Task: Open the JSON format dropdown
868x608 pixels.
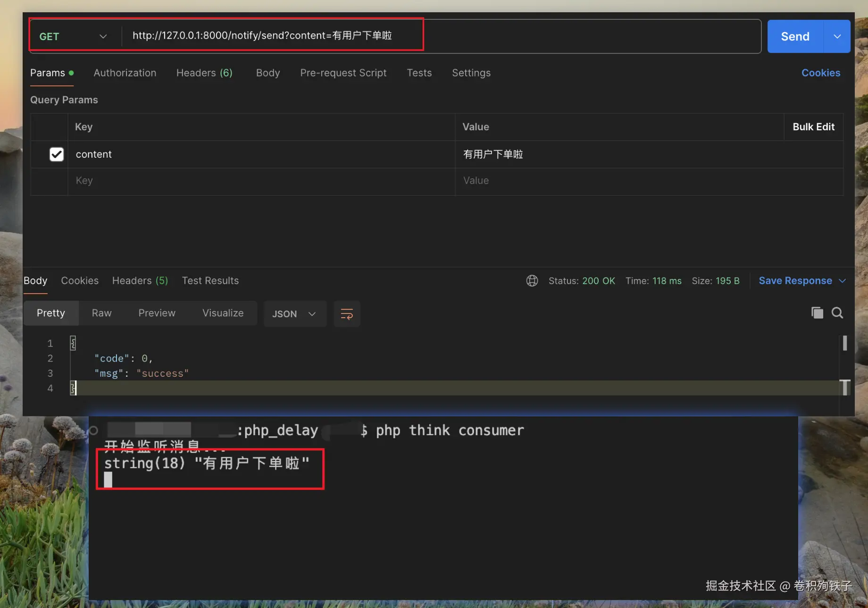Action: click(x=294, y=314)
